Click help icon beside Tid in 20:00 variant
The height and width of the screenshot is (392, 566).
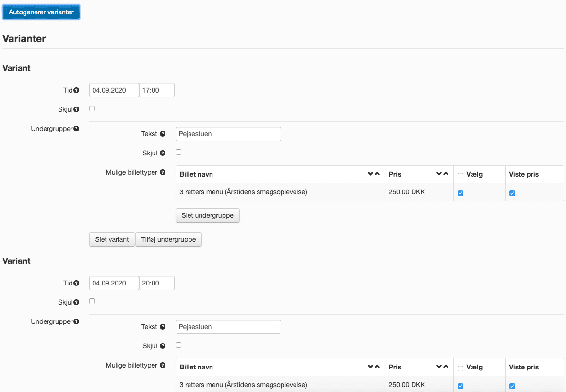tap(76, 283)
